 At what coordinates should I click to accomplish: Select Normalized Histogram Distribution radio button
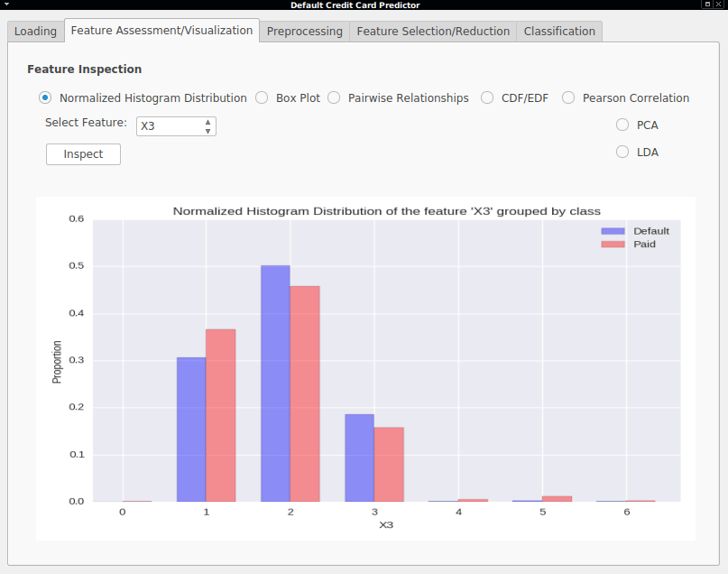(45, 97)
